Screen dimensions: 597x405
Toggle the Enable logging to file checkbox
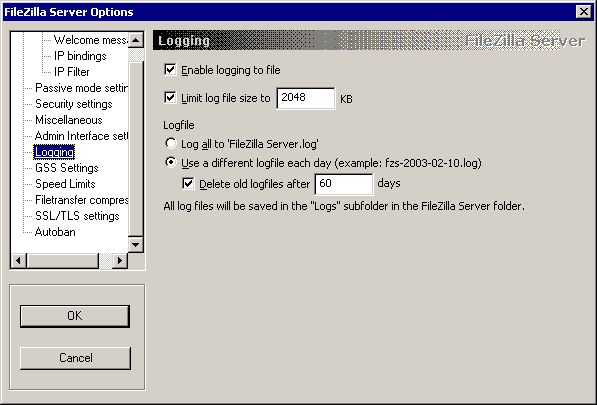click(170, 70)
